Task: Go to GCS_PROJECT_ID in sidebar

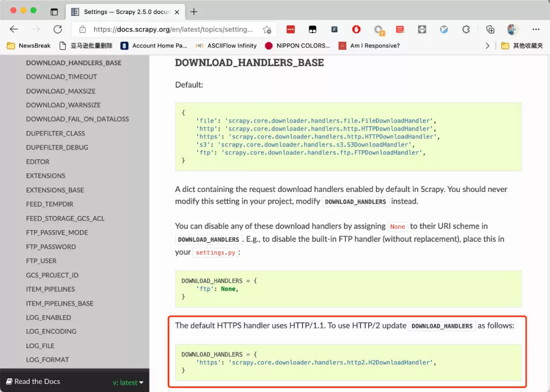Action: 52,275
